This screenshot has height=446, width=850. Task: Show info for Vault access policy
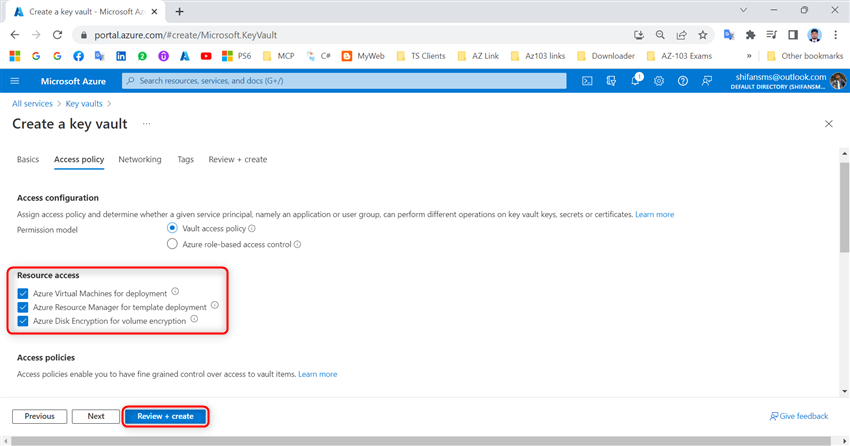252,229
